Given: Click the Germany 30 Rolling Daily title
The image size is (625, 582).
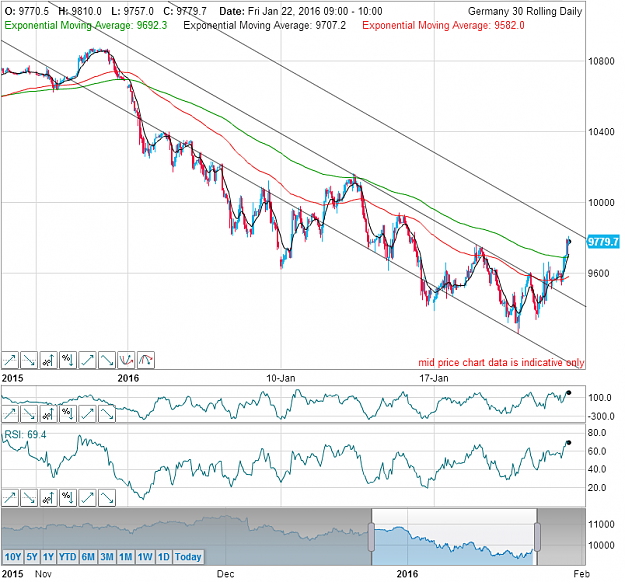Looking at the screenshot, I should 525,11.
